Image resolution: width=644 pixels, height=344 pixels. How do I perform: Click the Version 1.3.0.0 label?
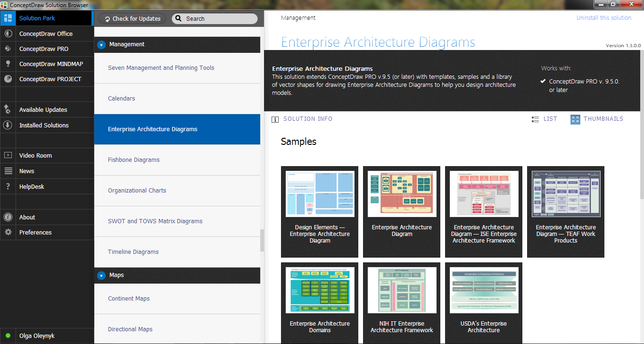click(623, 46)
